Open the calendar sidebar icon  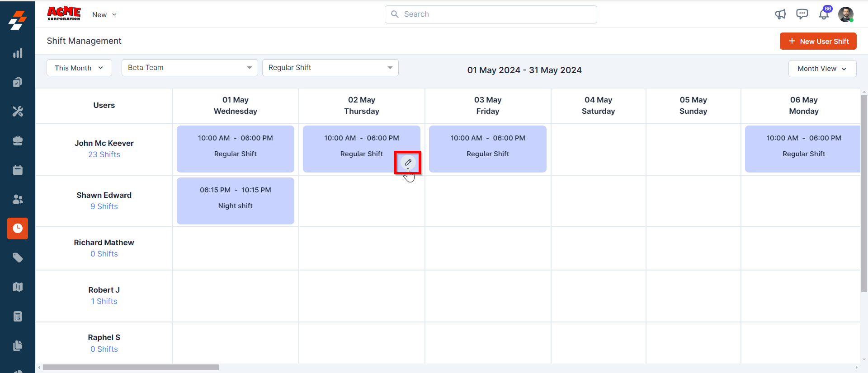point(18,170)
